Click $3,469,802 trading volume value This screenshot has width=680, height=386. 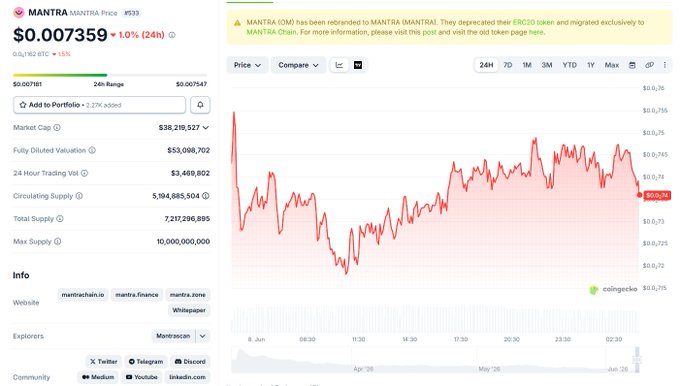coord(190,173)
